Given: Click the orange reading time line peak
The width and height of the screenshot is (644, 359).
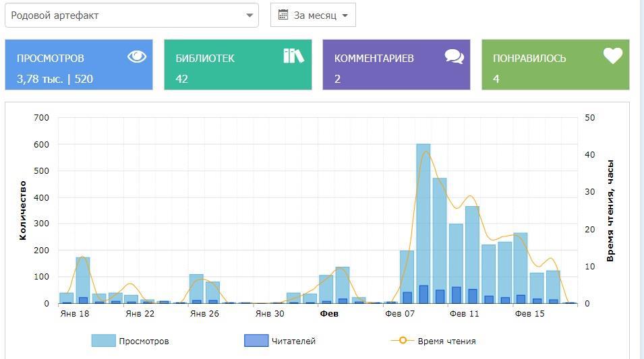Looking at the screenshot, I should [425, 152].
